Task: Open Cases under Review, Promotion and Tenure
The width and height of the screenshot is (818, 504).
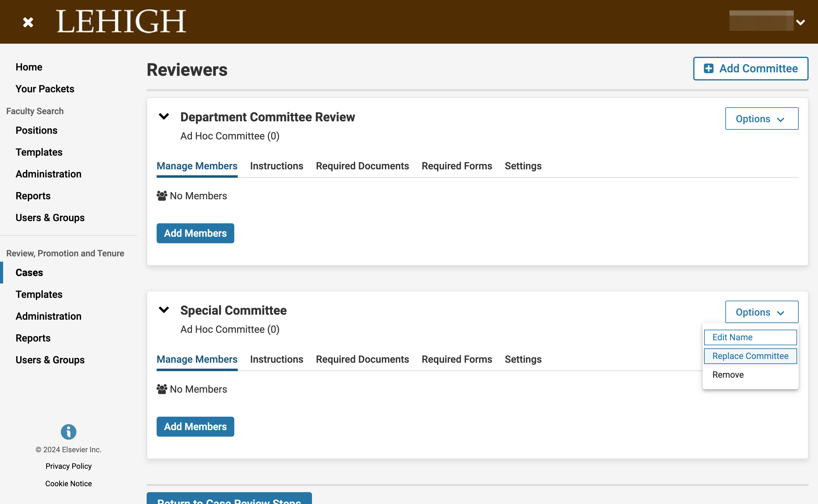Action: click(29, 273)
